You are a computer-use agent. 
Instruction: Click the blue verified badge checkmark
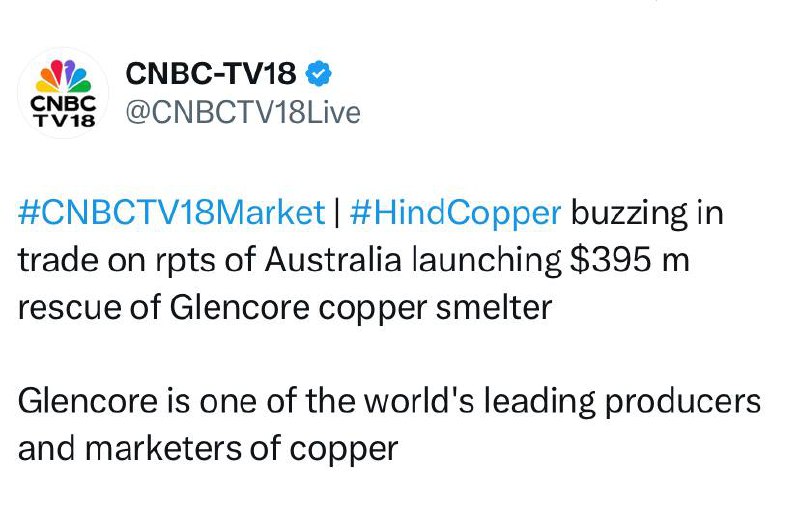(320, 73)
